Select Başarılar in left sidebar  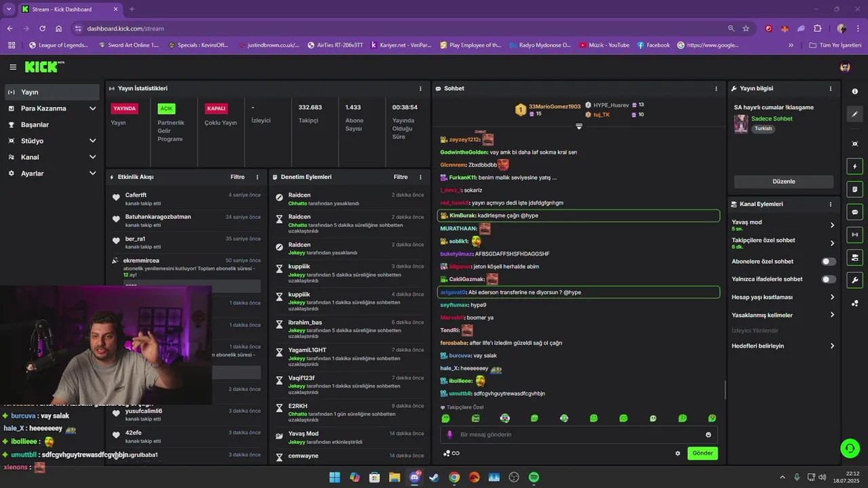[x=52, y=125]
